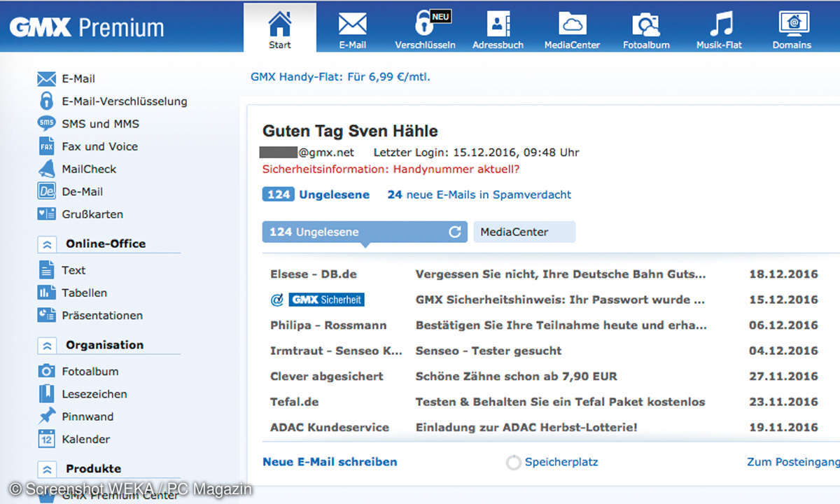Viewport: 840px width, 504px height.
Task: Open the 124 Ungelesene link in the summary line
Action: (x=316, y=195)
